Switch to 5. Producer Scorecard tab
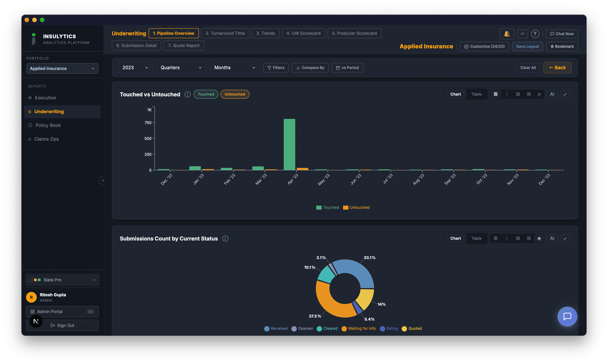This screenshot has width=608, height=364. pos(354,33)
